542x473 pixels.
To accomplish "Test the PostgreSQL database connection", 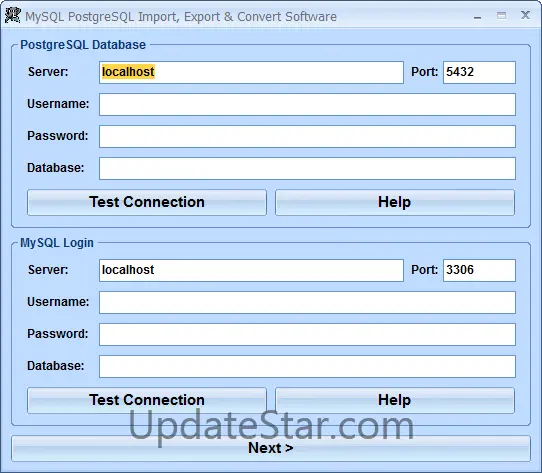I will 147,202.
